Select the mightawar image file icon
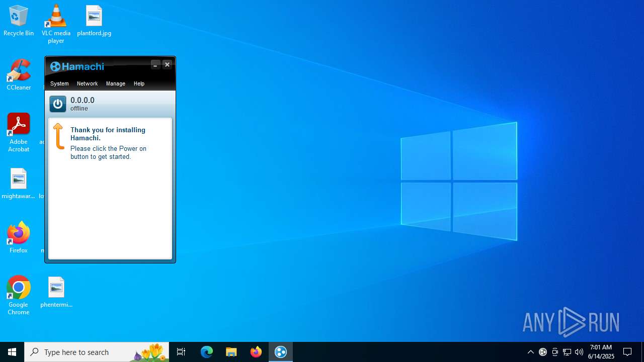Image resolution: width=644 pixels, height=362 pixels. 19,184
